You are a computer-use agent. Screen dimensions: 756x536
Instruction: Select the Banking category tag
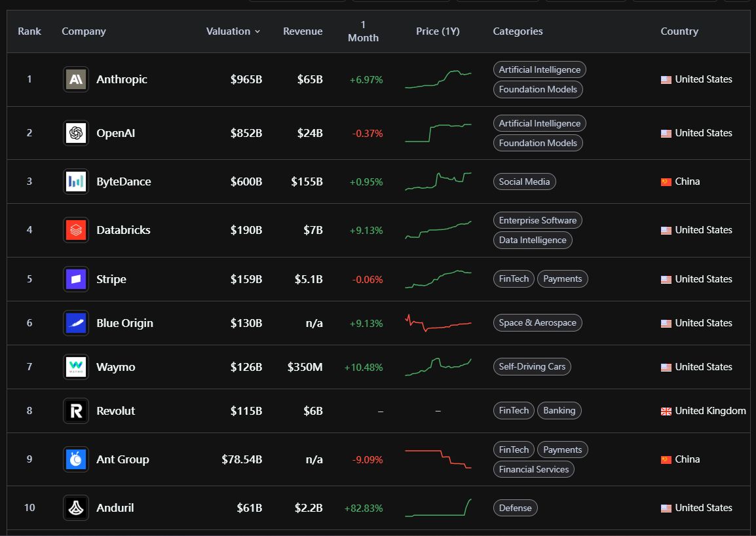coord(559,411)
